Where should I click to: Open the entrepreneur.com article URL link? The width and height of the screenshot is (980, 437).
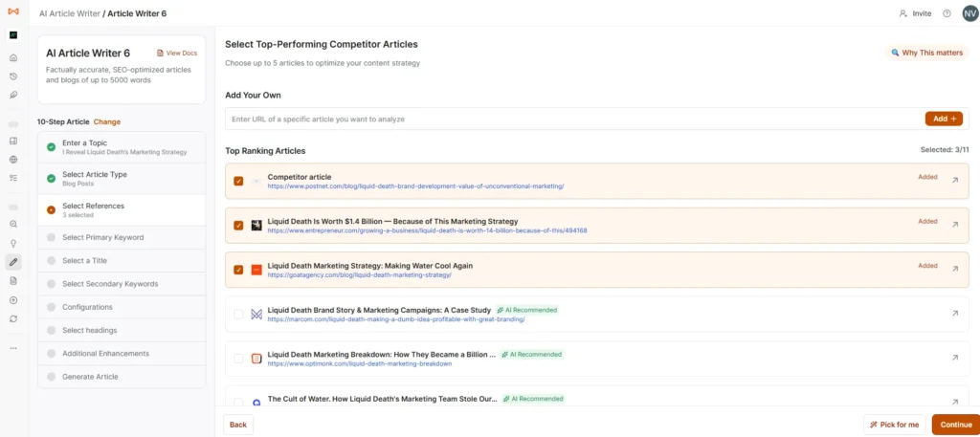(427, 230)
